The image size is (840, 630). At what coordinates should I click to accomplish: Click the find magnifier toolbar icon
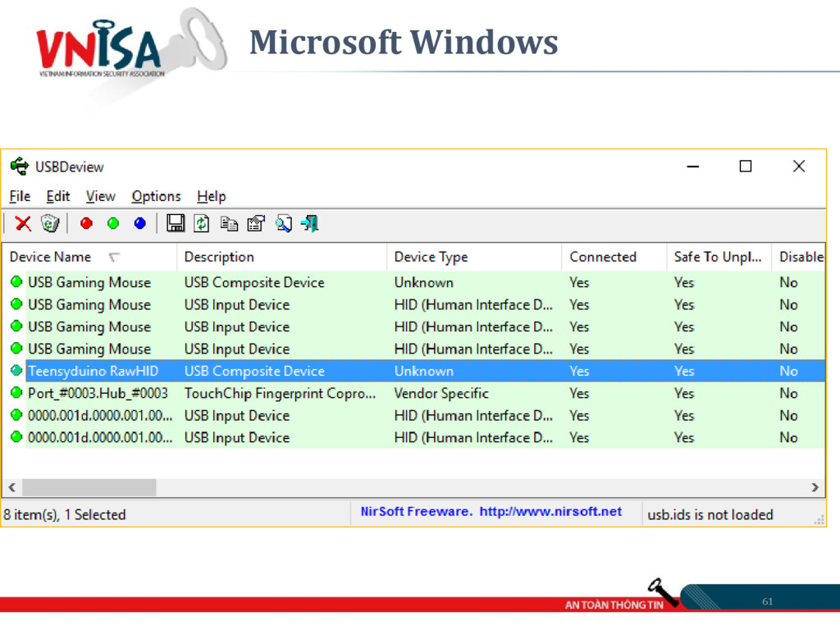[x=283, y=223]
